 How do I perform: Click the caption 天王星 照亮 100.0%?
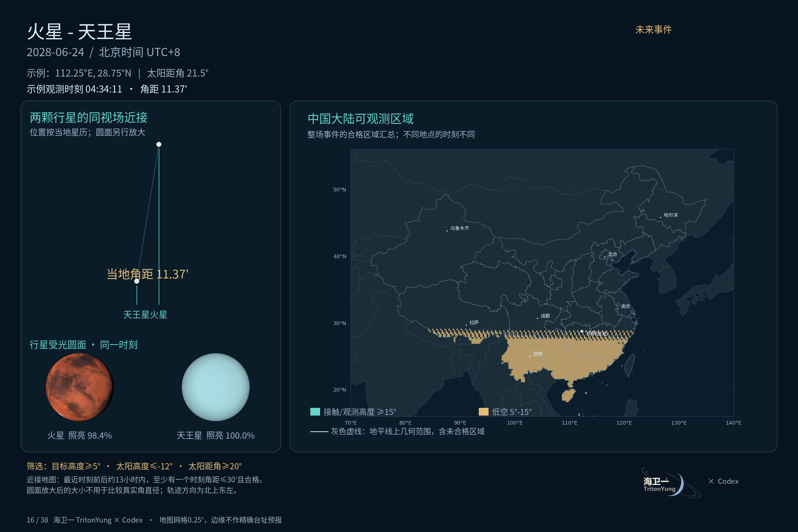[216, 436]
